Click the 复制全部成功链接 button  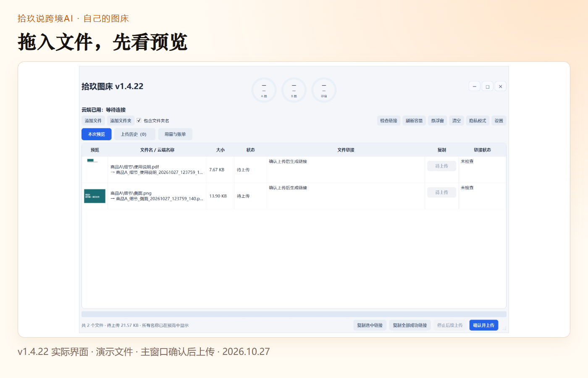[x=410, y=325]
